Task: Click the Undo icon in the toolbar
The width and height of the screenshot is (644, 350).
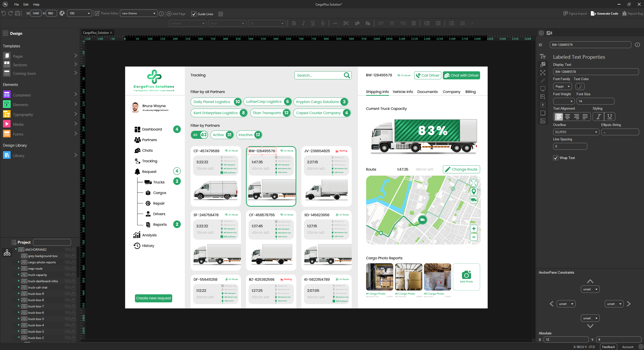Action: click(4, 13)
